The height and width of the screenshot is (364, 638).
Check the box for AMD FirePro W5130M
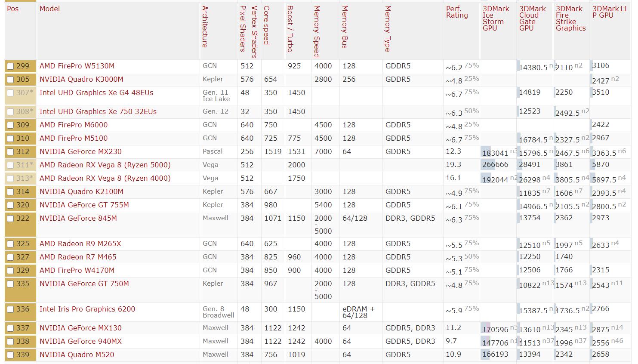pyautogui.click(x=10, y=66)
